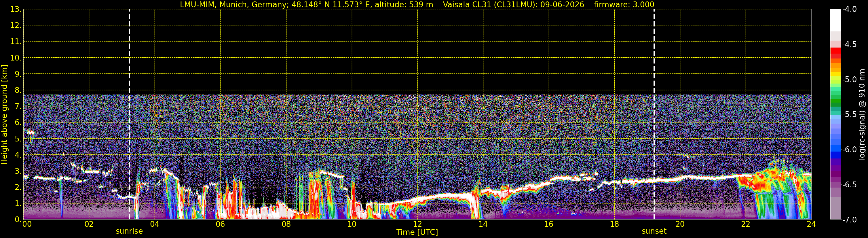This screenshot has height=238, width=868.
Task: Click the 22 tick on time axis
Action: click(745, 224)
